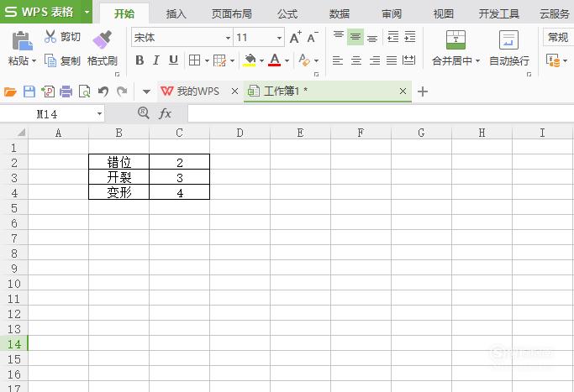This screenshot has height=392, width=574.
Task: Expand the font color dropdown arrow
Action: click(x=287, y=60)
